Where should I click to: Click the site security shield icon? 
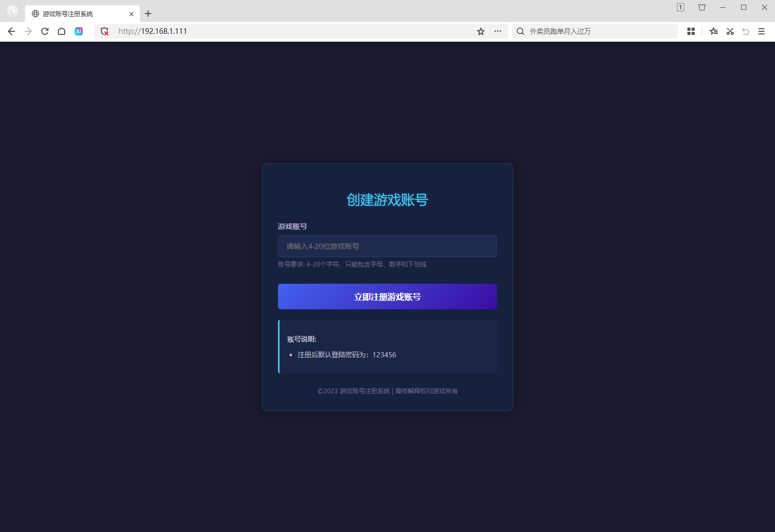(104, 31)
